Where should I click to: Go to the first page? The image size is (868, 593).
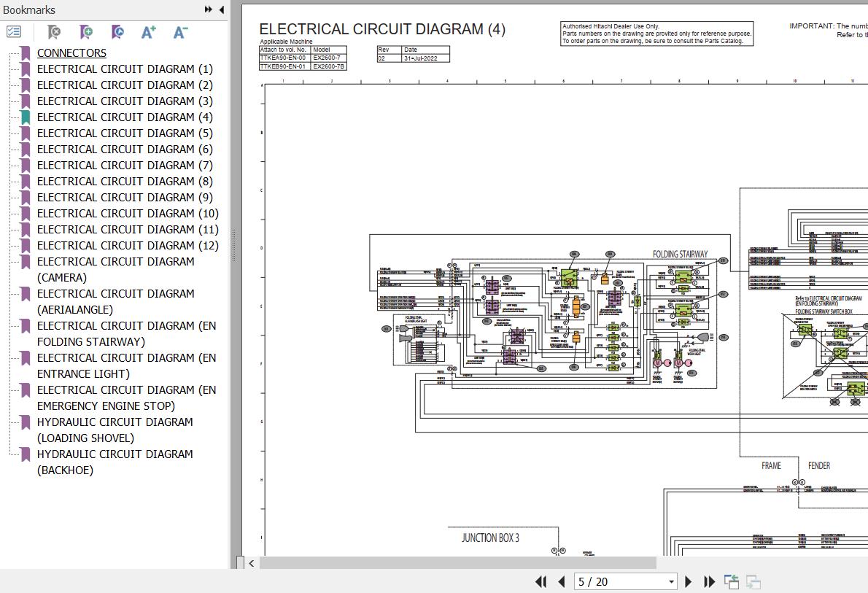(540, 581)
